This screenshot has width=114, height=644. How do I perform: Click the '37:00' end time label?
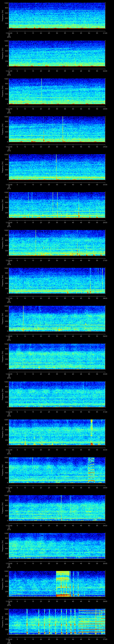pyautogui.click(x=105, y=639)
